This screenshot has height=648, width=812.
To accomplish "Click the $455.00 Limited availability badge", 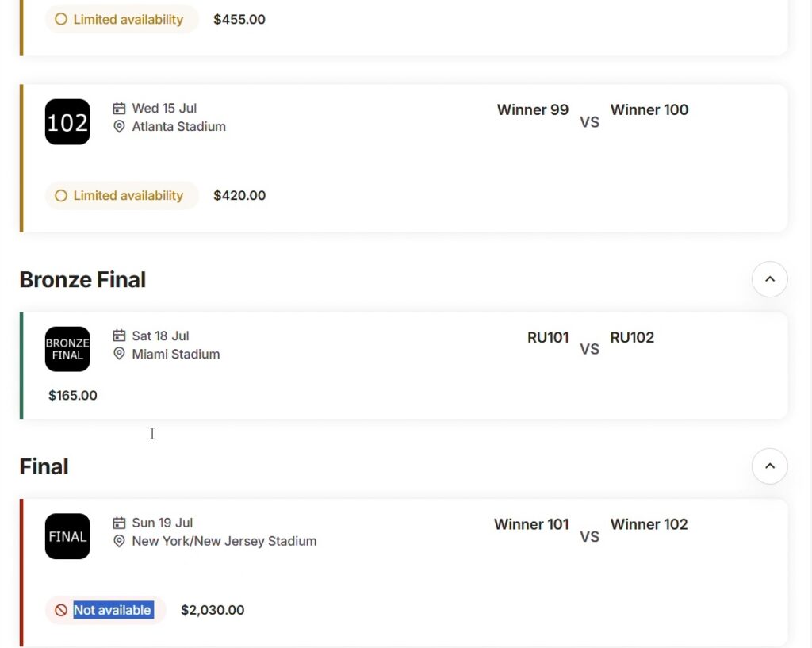I will (x=121, y=20).
